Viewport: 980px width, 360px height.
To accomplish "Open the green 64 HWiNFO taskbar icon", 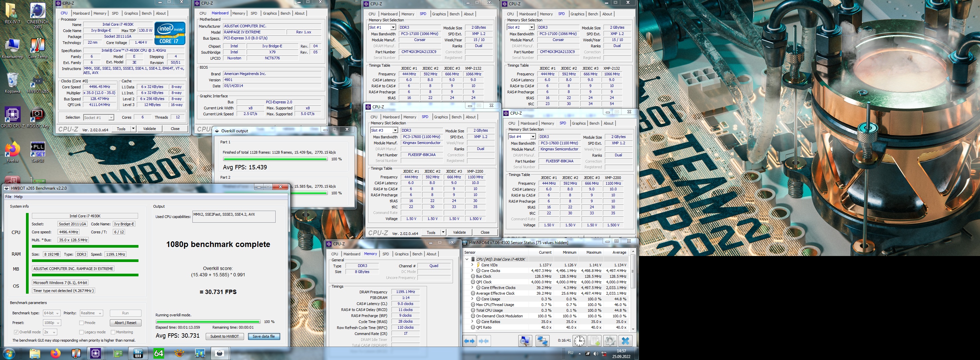I will [x=159, y=354].
